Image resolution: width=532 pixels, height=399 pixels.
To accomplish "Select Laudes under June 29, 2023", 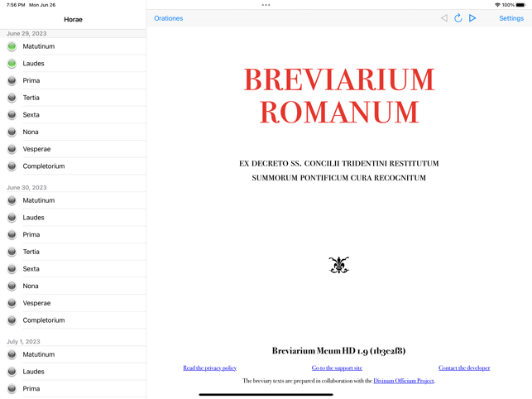I will pos(73,64).
